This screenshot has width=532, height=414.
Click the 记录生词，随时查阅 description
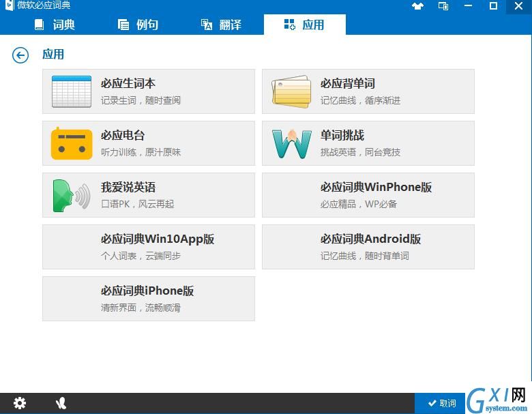point(141,100)
